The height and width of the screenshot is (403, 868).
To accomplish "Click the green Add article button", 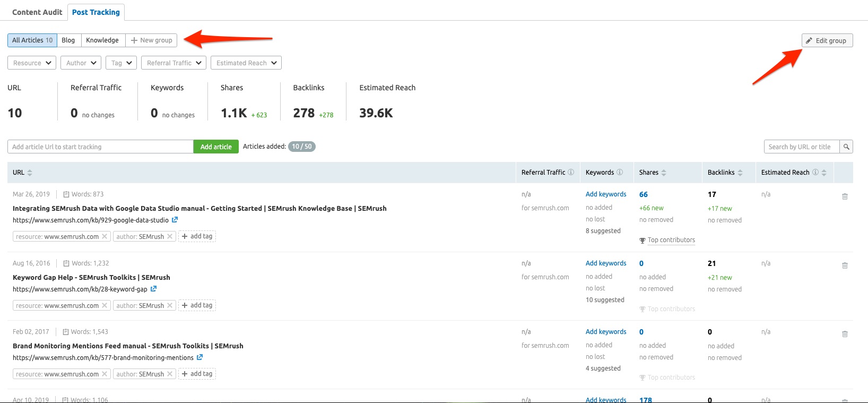I will [x=216, y=147].
